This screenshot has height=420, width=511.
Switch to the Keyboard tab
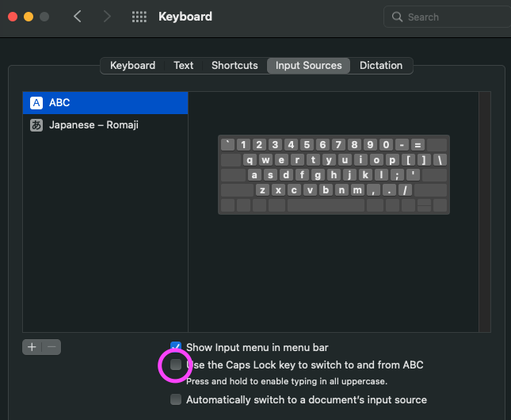(132, 66)
